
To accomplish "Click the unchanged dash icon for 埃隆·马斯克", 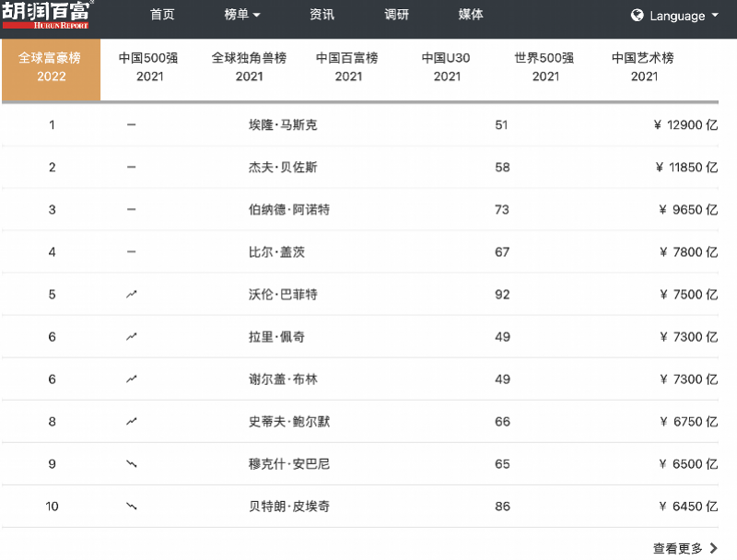I will [132, 125].
